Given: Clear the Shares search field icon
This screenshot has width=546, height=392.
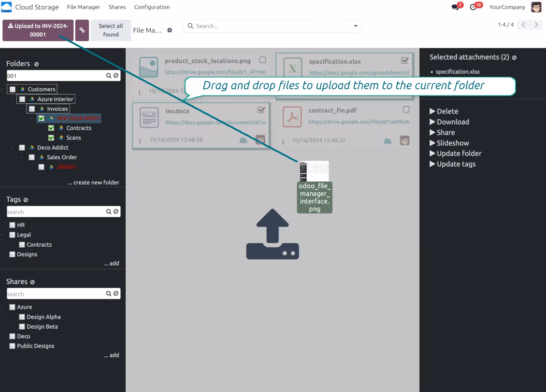Looking at the screenshot, I should pyautogui.click(x=116, y=294).
